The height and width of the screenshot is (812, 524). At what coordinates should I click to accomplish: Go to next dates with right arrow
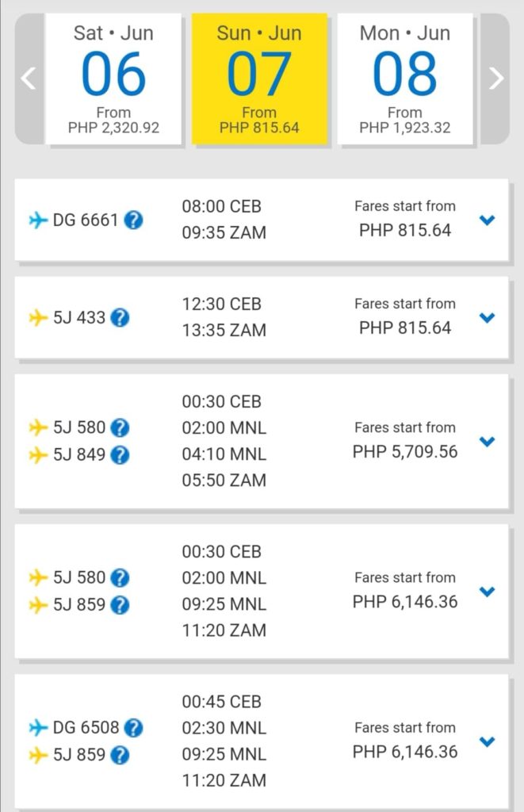[495, 79]
